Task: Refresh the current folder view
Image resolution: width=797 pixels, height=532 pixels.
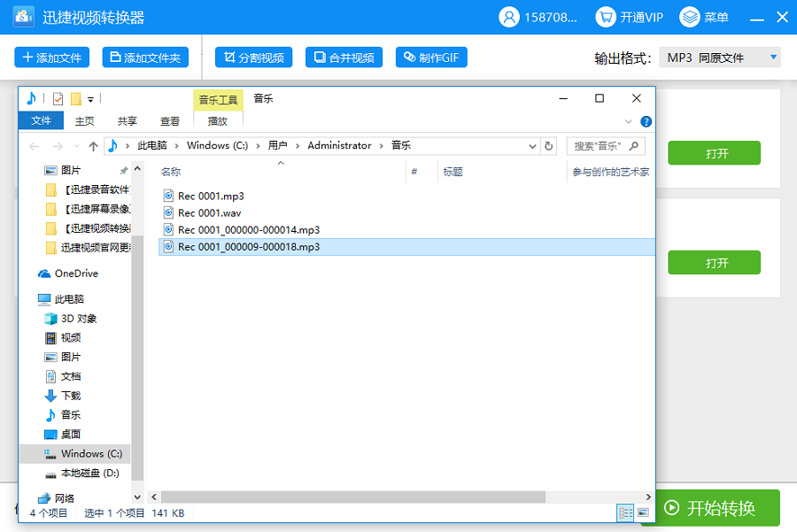Action: pos(548,146)
